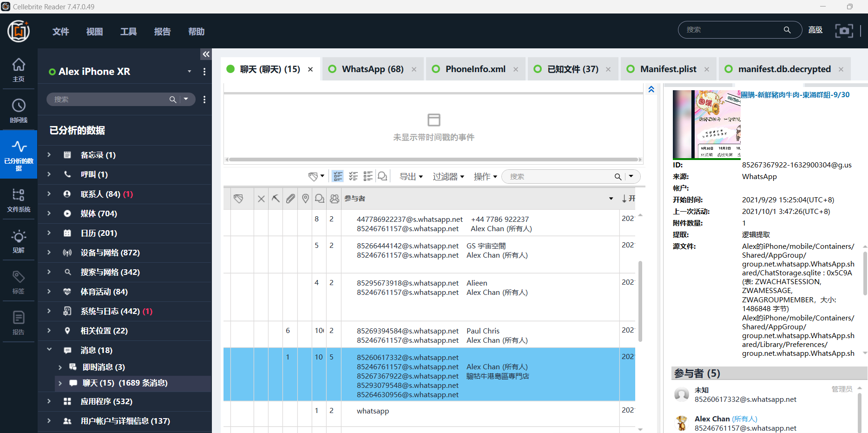Image resolution: width=868 pixels, height=433 pixels.
Task: Take a screenshot with the camera capture icon
Action: 844,30
